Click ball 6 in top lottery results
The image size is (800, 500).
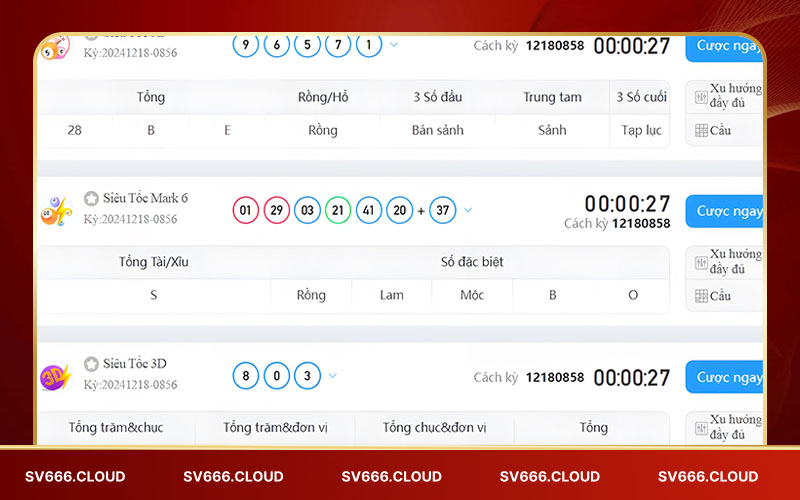point(277,45)
